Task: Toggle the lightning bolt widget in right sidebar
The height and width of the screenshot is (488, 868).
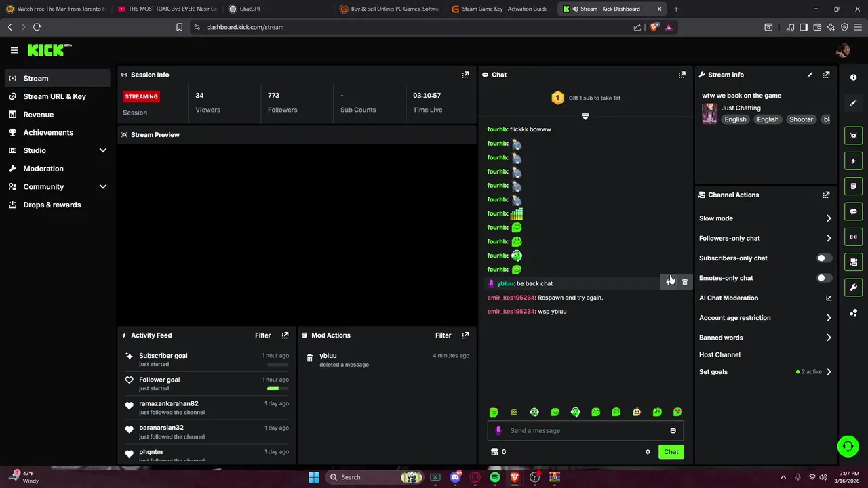Action: click(853, 161)
